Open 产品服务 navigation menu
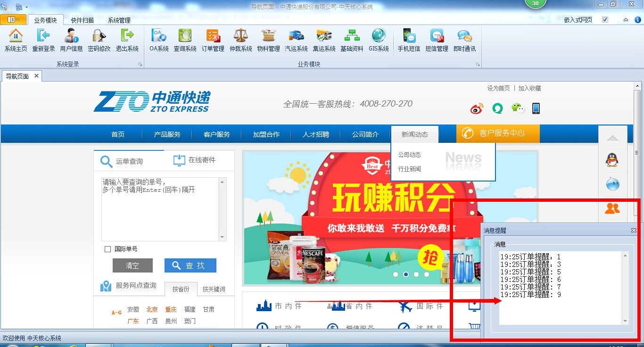 click(167, 134)
